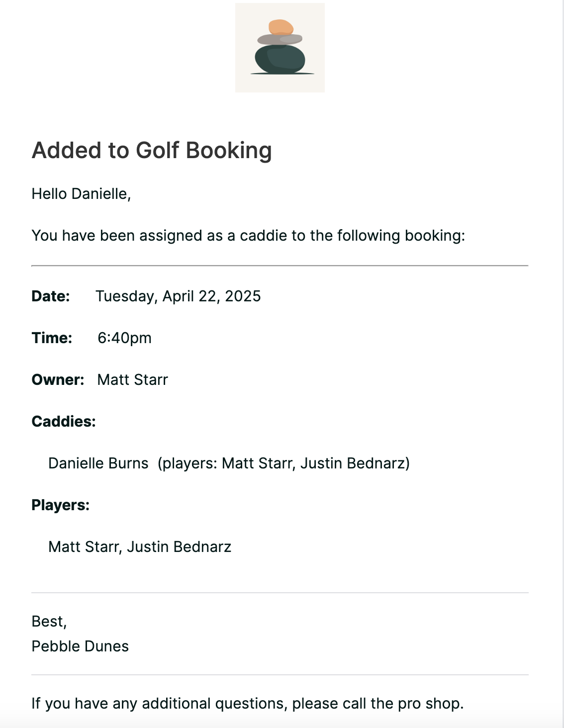Click the orange top pebble in logo
564x728 pixels.
click(x=281, y=27)
